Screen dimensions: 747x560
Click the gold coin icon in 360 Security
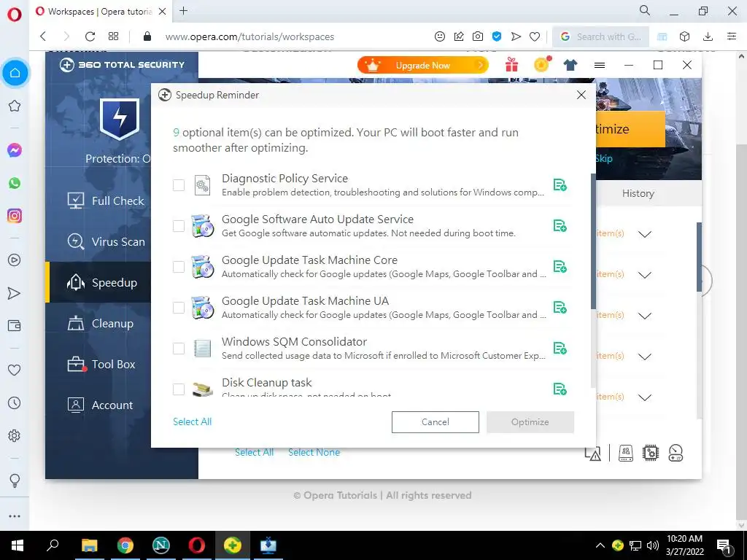coord(542,64)
